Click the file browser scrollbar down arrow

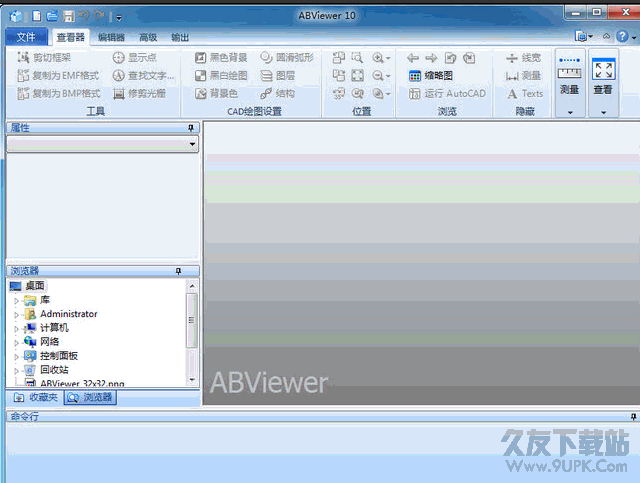[x=192, y=380]
